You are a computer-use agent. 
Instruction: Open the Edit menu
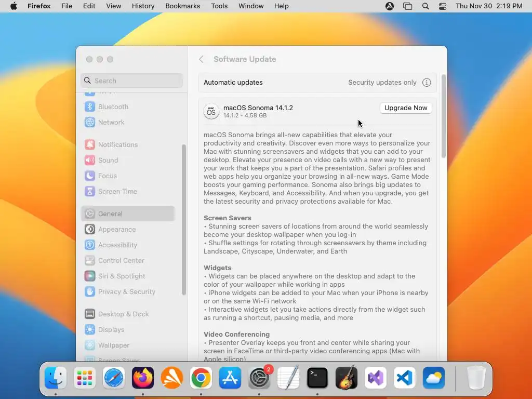(x=89, y=6)
